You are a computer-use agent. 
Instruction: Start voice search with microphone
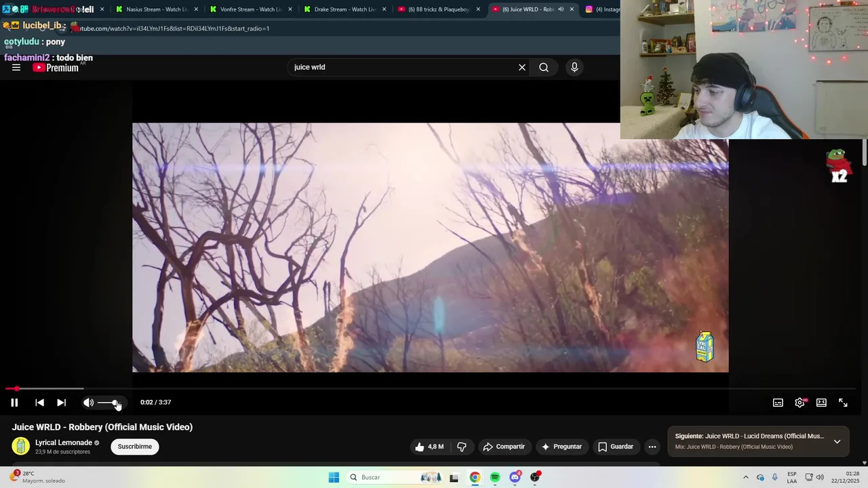[574, 67]
